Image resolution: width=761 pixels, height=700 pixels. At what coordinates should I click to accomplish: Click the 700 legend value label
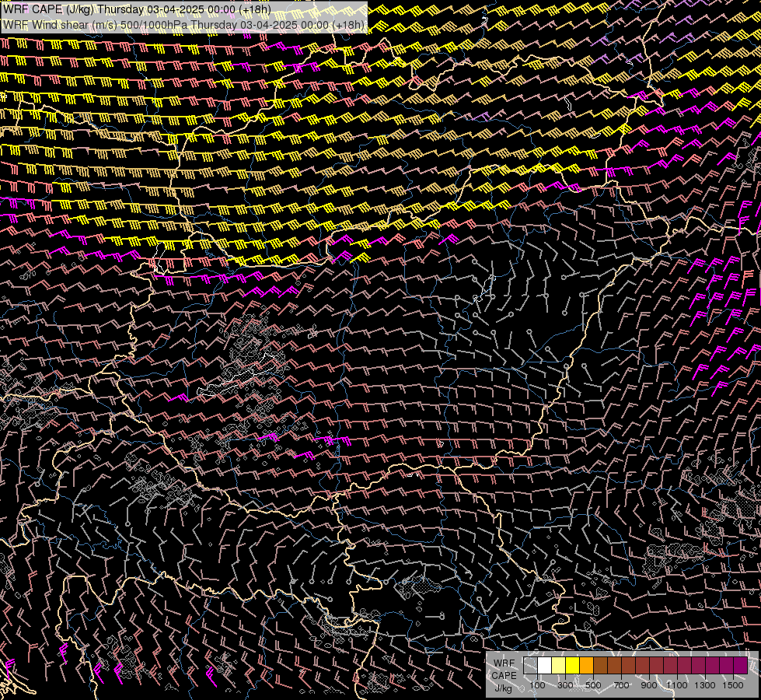tap(621, 685)
